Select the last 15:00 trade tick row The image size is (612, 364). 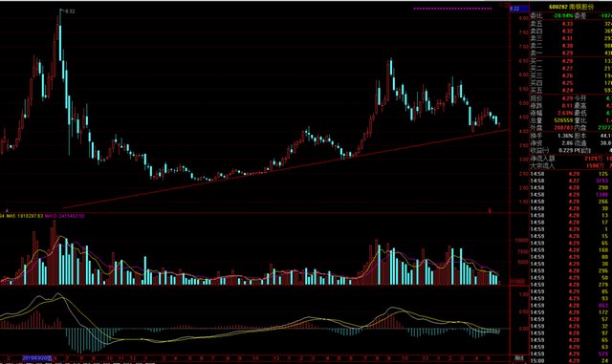click(571, 361)
